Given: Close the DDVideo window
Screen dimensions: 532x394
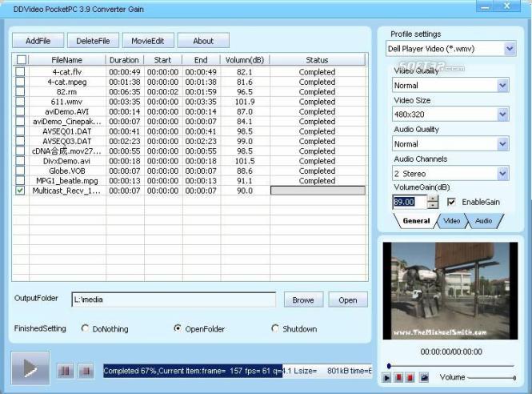Looking at the screenshot, I should click(507, 6).
